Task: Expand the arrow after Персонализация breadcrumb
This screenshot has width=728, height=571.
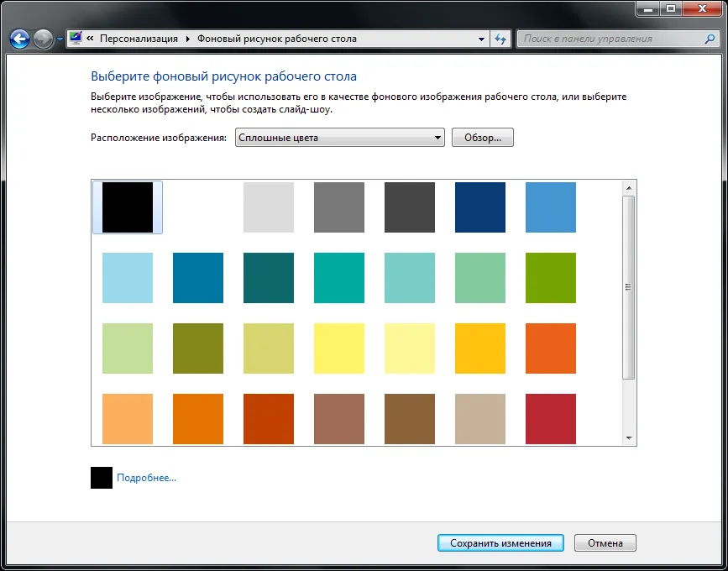Action: tap(187, 39)
